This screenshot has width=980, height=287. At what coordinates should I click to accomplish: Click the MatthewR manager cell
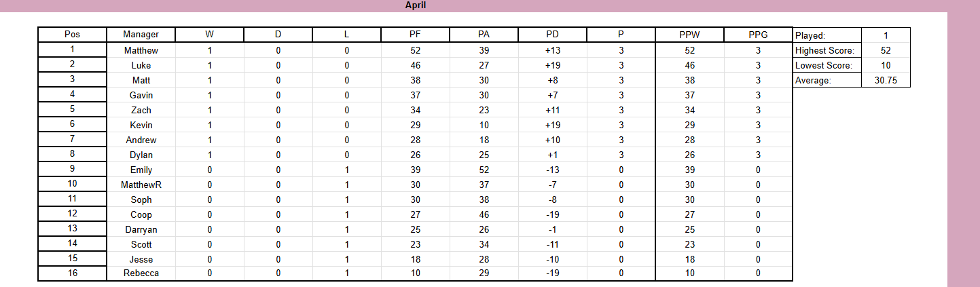click(x=141, y=185)
